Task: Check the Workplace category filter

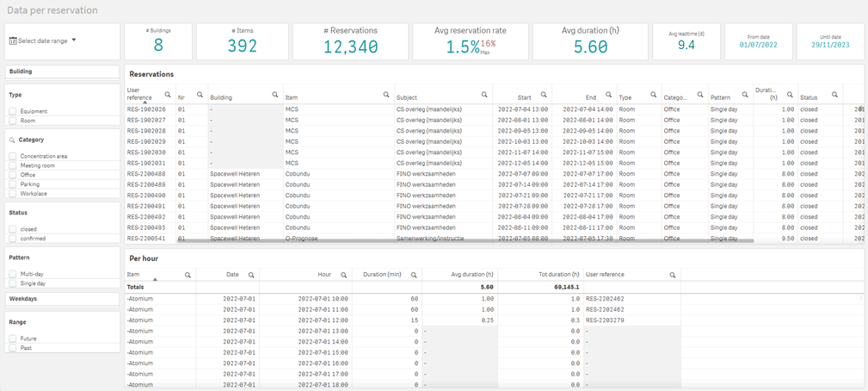Action: (13, 193)
